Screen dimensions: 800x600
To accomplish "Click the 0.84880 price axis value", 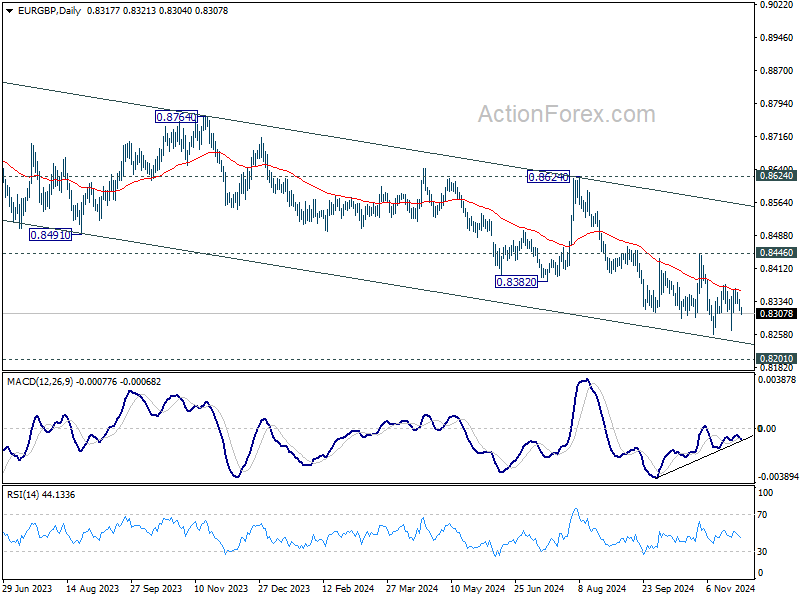I will coord(777,236).
